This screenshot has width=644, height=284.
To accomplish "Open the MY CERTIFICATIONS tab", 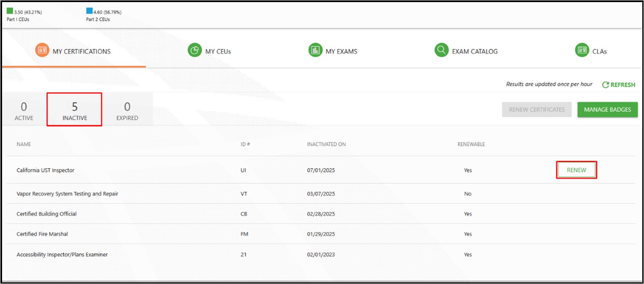I will tap(74, 51).
